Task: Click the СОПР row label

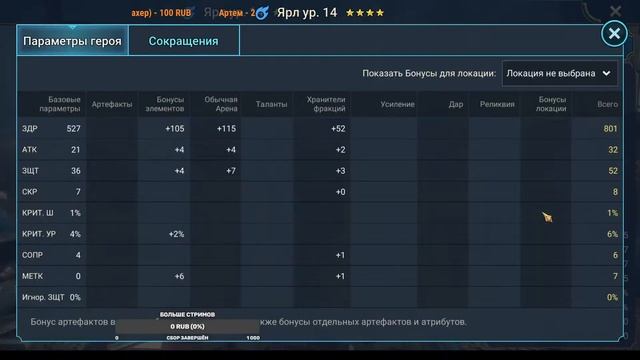Action: click(x=32, y=255)
